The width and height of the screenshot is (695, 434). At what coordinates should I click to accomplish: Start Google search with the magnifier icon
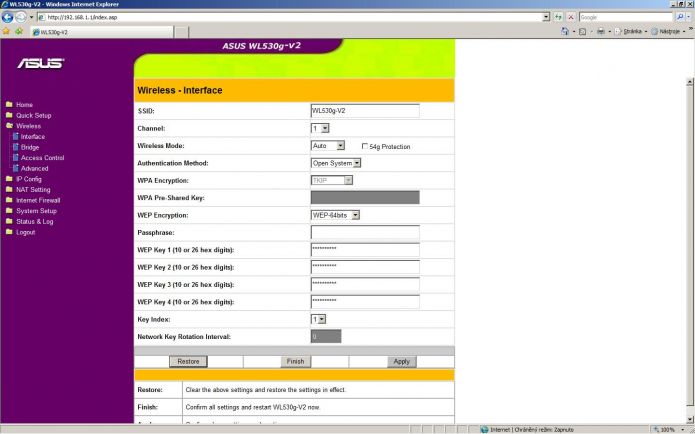click(x=680, y=17)
